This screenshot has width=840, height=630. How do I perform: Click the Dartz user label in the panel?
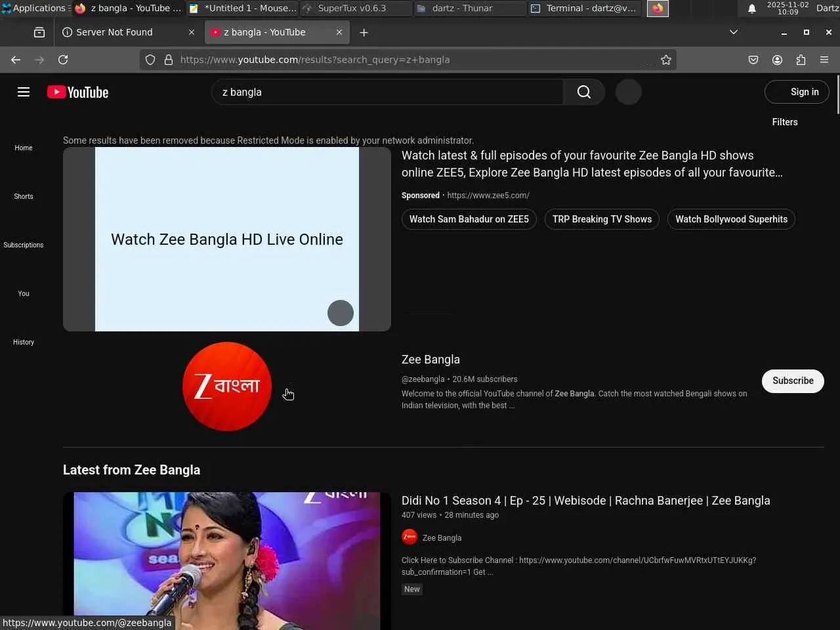click(828, 9)
